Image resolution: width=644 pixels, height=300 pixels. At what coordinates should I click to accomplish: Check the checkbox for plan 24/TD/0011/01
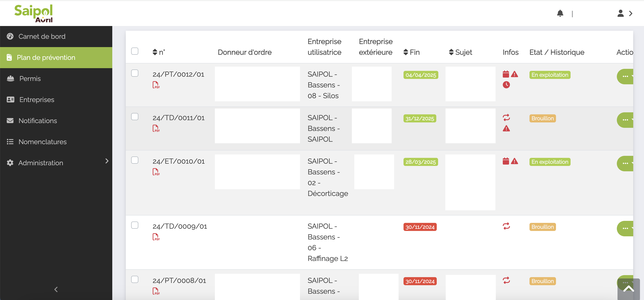[x=135, y=117]
